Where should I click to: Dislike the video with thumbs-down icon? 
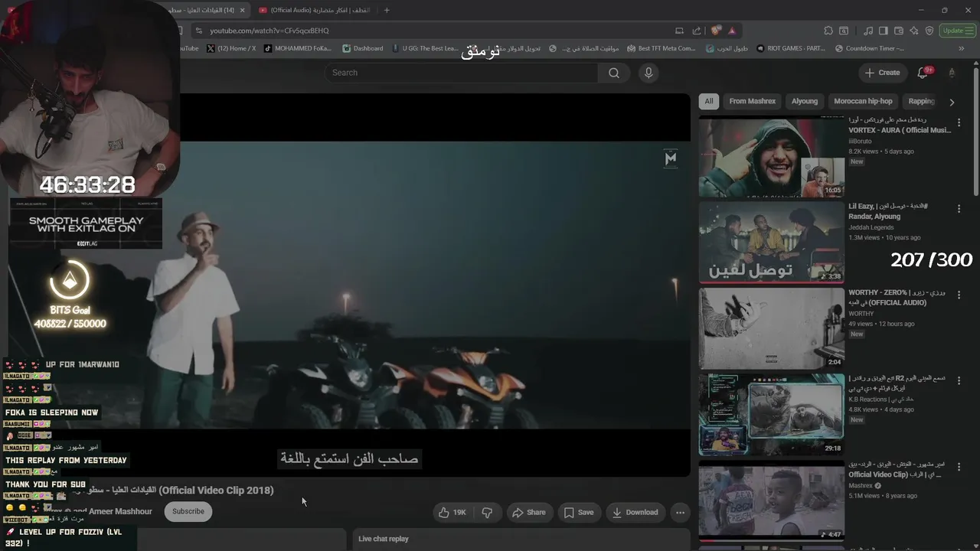point(487,512)
